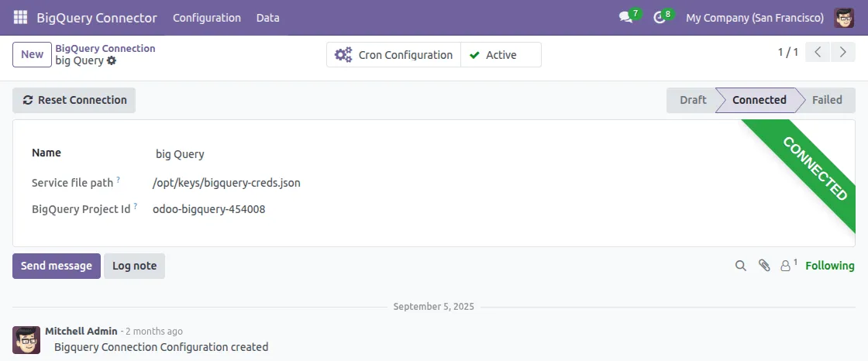Open the Cron Configuration button

[x=394, y=55]
